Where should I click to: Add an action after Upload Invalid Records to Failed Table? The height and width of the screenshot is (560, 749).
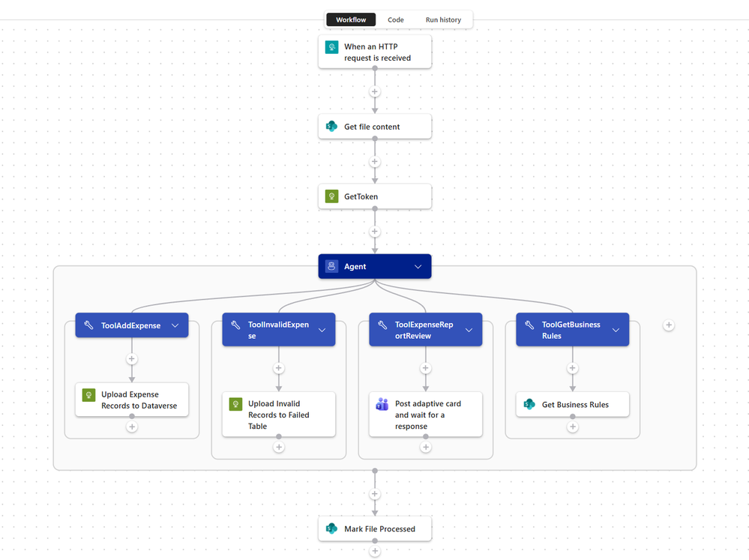tap(279, 447)
